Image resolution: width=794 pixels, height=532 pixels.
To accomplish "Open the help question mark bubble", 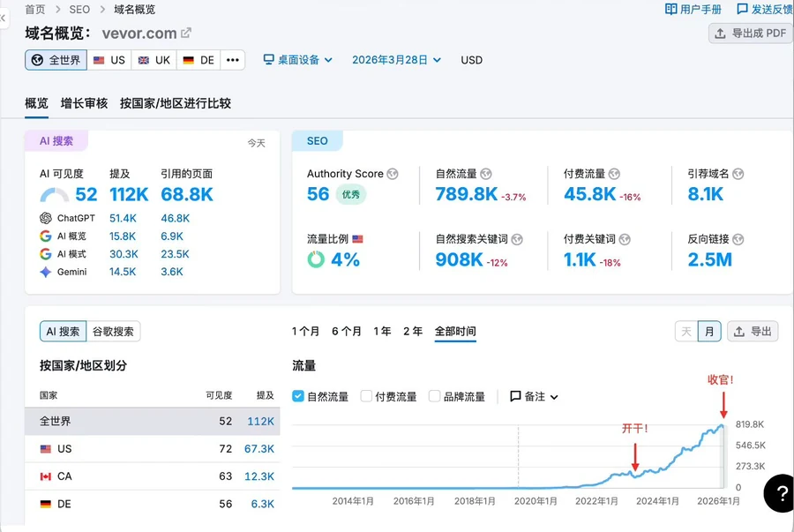I will click(x=781, y=493).
